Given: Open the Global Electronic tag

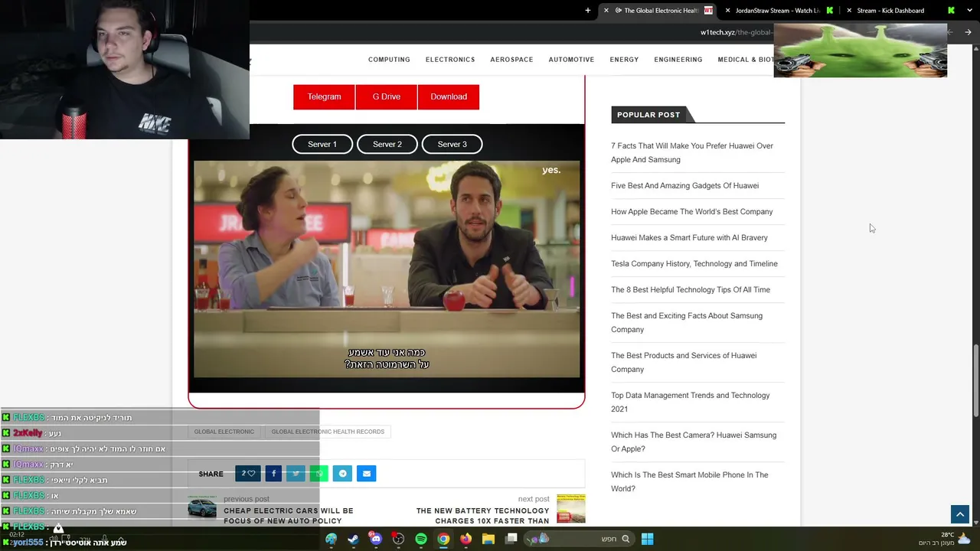Looking at the screenshot, I should [x=224, y=432].
